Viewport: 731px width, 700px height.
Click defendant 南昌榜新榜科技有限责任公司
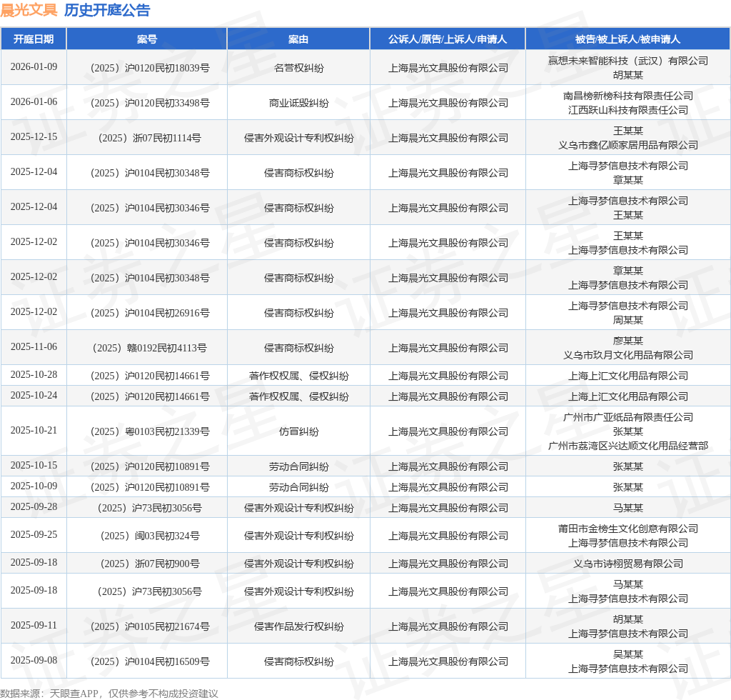[x=628, y=96]
